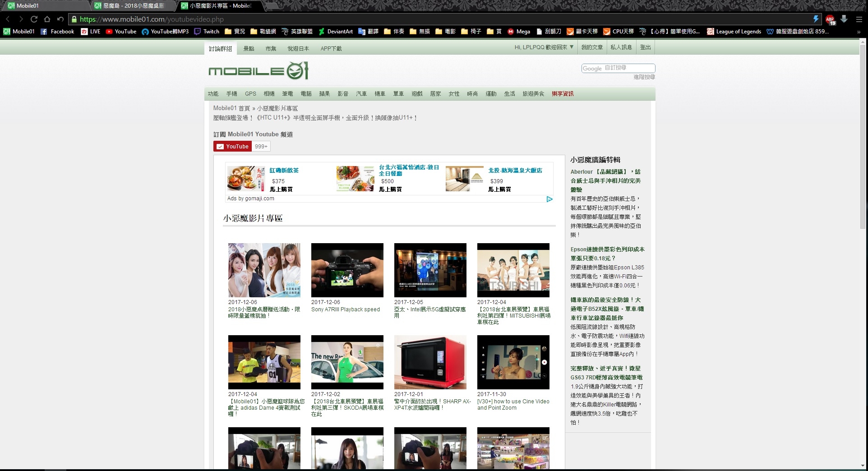Screen dimensions: 868x471
Task: Open the SHARP AX-XP4T oven video thumbnail
Action: 430,362
